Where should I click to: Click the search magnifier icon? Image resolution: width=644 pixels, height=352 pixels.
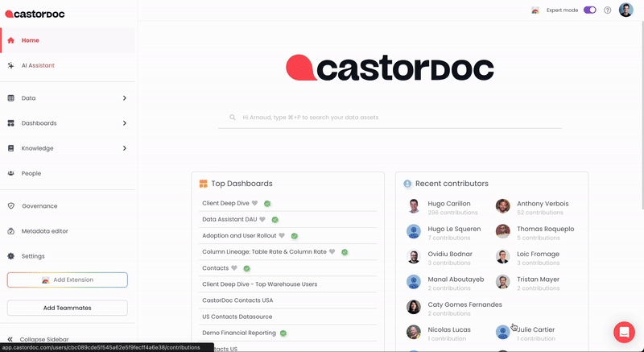tap(233, 118)
